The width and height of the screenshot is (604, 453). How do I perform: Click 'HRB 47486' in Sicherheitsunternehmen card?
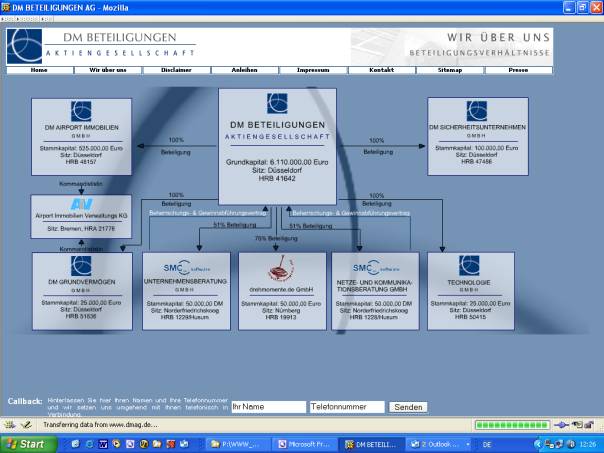coord(476,162)
